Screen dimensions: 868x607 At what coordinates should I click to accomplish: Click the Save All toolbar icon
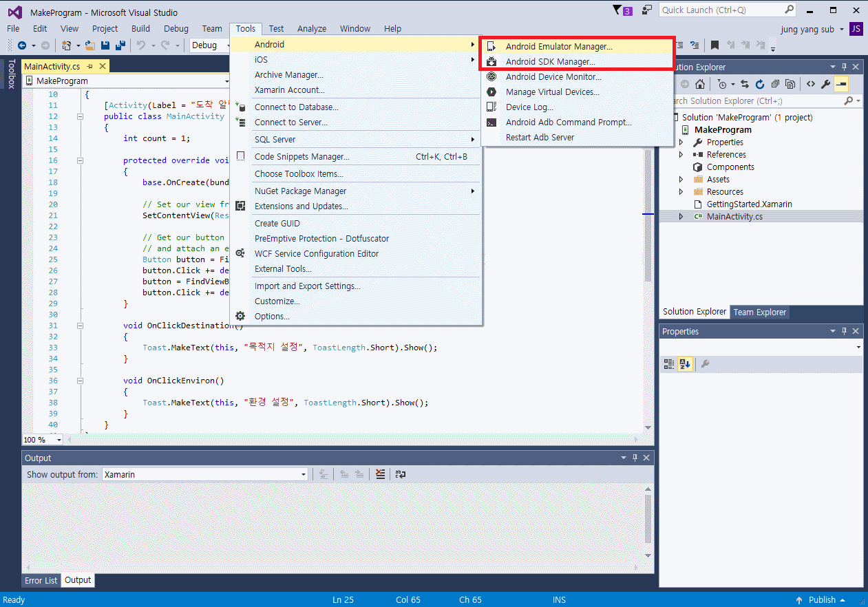click(120, 45)
